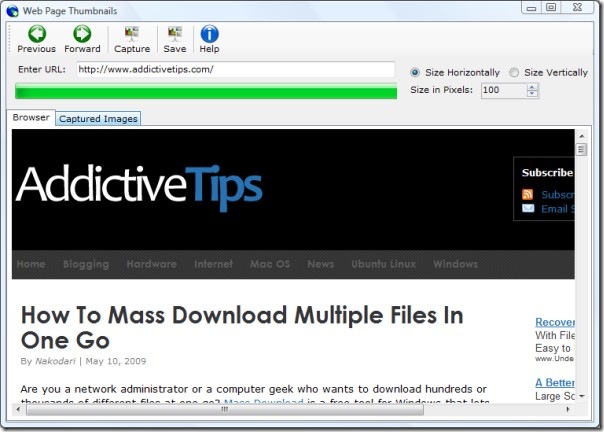
Task: Open News category in navigation
Action: (320, 264)
